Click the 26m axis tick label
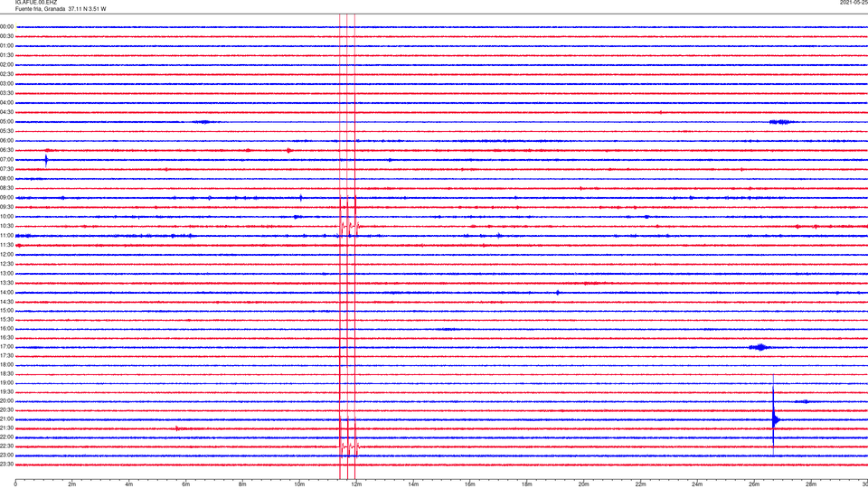 [754, 484]
